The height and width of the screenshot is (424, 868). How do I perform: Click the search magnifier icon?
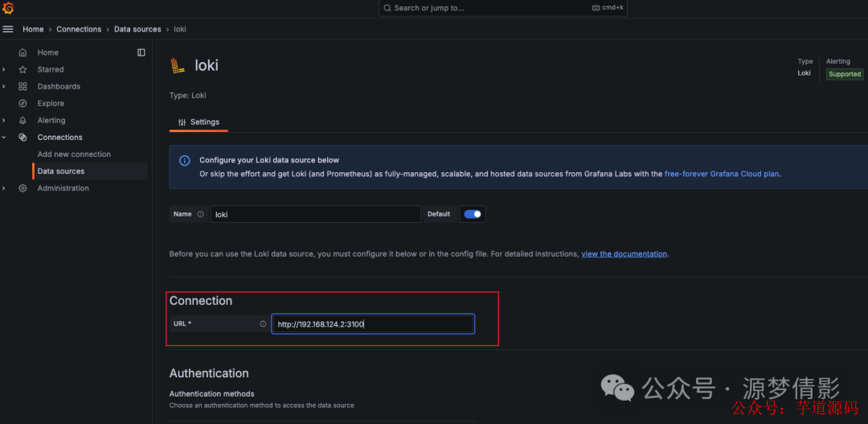(x=387, y=8)
